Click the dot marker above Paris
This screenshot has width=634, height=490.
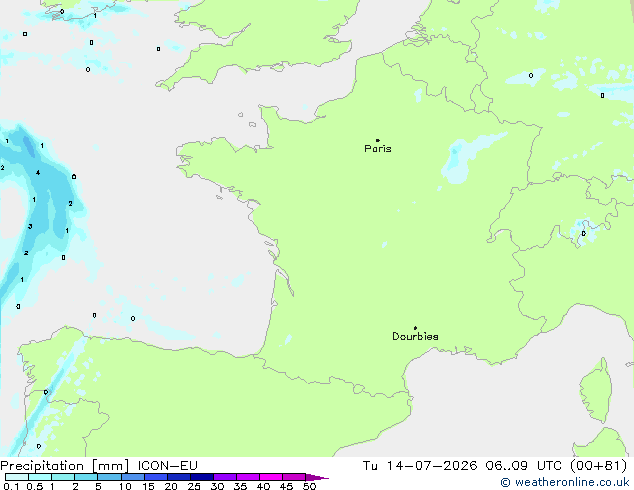378,140
